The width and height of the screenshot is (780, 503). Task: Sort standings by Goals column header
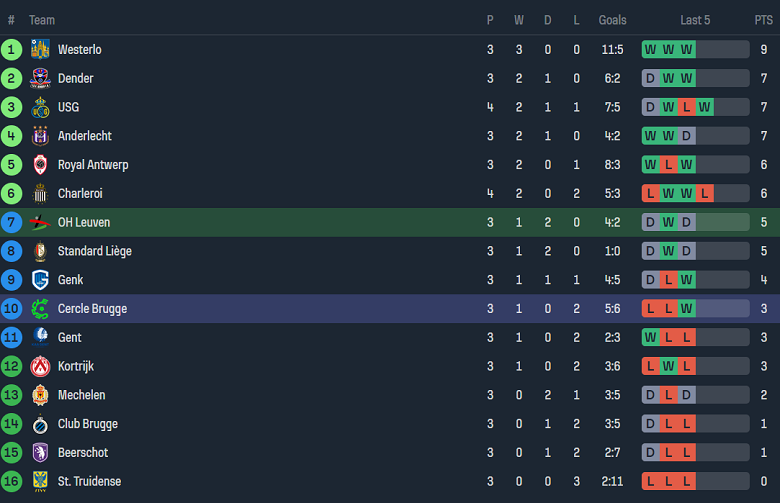[x=612, y=20]
